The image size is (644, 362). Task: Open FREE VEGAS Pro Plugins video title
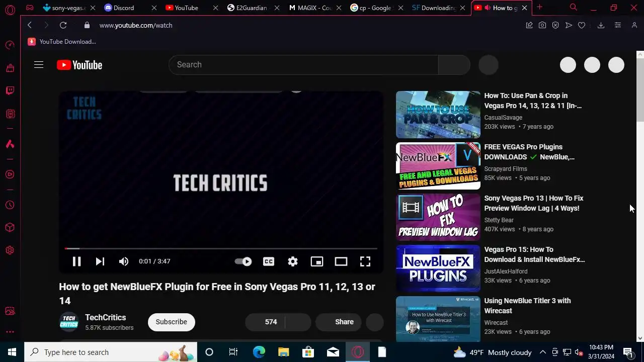[x=529, y=152]
